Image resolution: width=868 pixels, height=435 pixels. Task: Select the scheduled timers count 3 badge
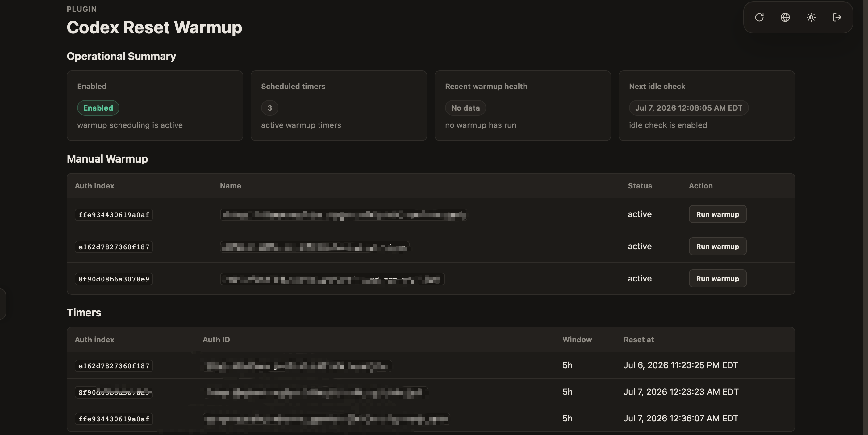point(269,108)
